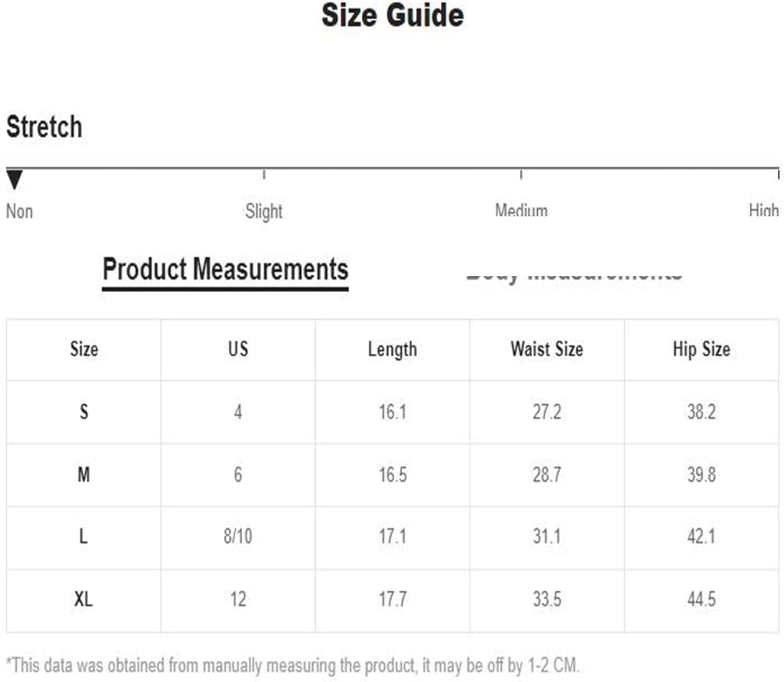Screen dimensions: 784x682
Task: Click the Size column header
Action: [x=84, y=349]
